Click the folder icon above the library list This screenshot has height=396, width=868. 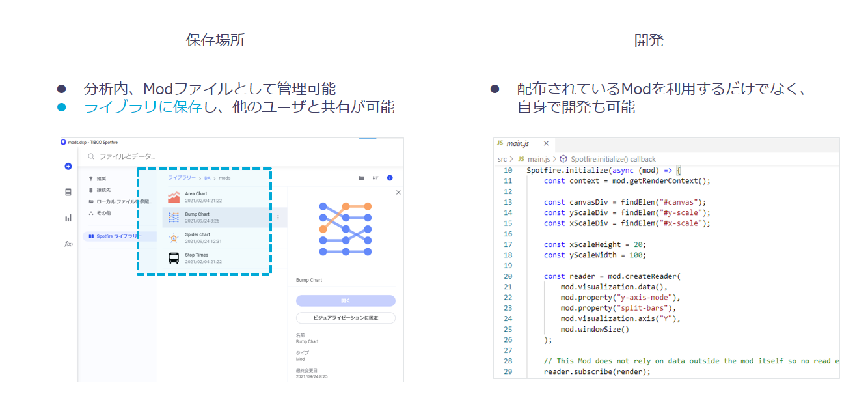pos(361,178)
